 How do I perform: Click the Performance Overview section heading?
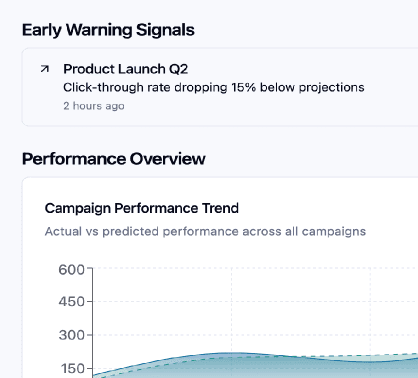point(114,159)
